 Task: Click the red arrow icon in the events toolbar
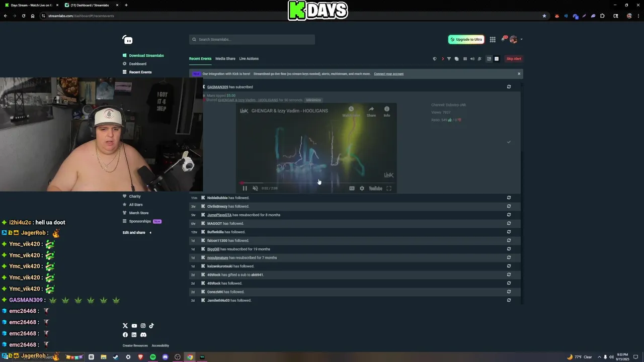pyautogui.click(x=443, y=59)
